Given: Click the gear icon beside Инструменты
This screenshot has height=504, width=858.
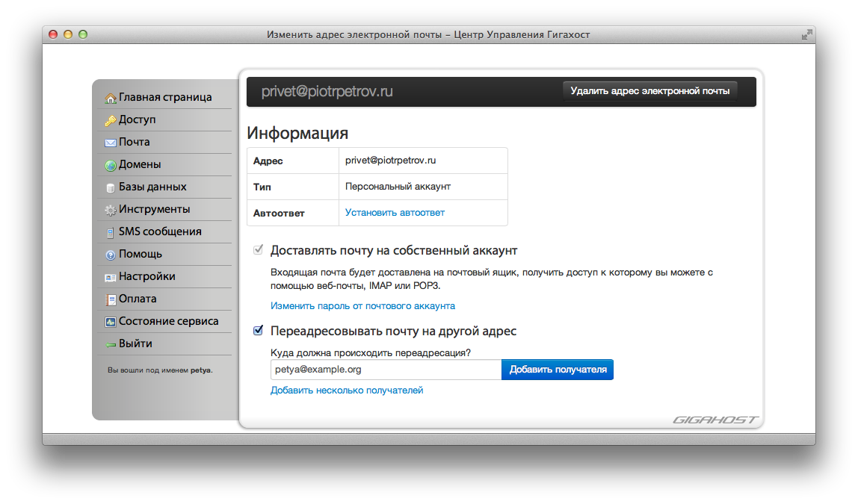Looking at the screenshot, I should click(111, 210).
